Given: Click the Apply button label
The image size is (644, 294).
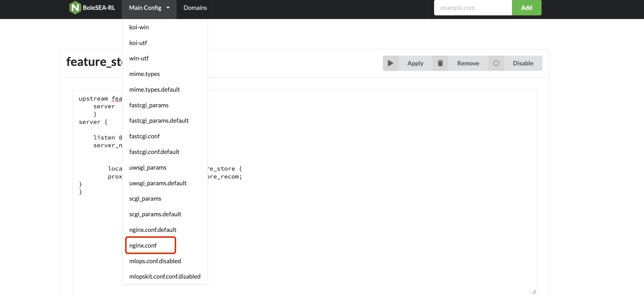Looking at the screenshot, I should pos(415,63).
